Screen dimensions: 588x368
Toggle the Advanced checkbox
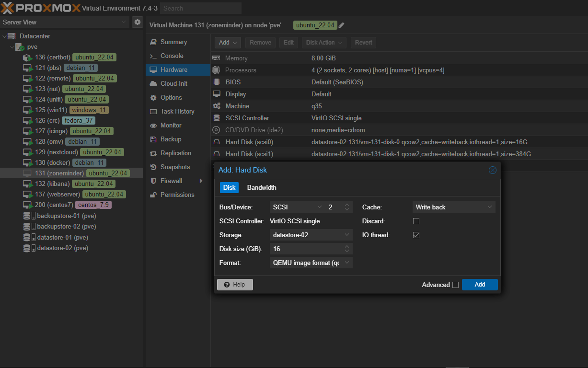point(455,285)
